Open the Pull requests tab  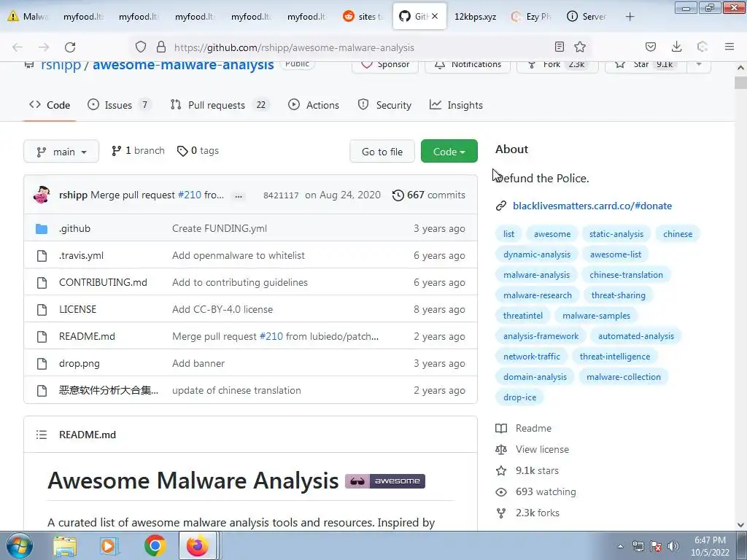coord(220,105)
